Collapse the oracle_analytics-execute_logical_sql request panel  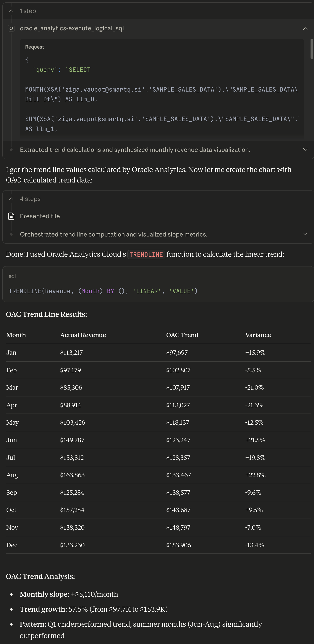click(x=306, y=29)
